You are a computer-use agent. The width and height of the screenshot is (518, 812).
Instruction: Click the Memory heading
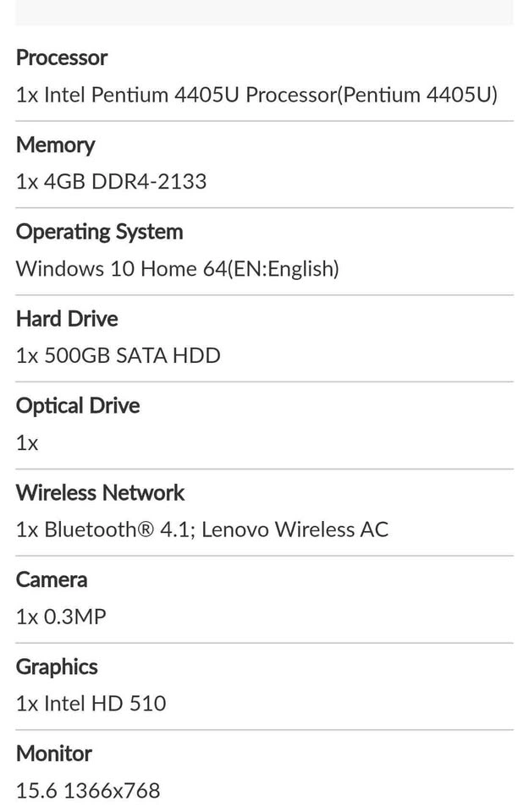(x=55, y=145)
